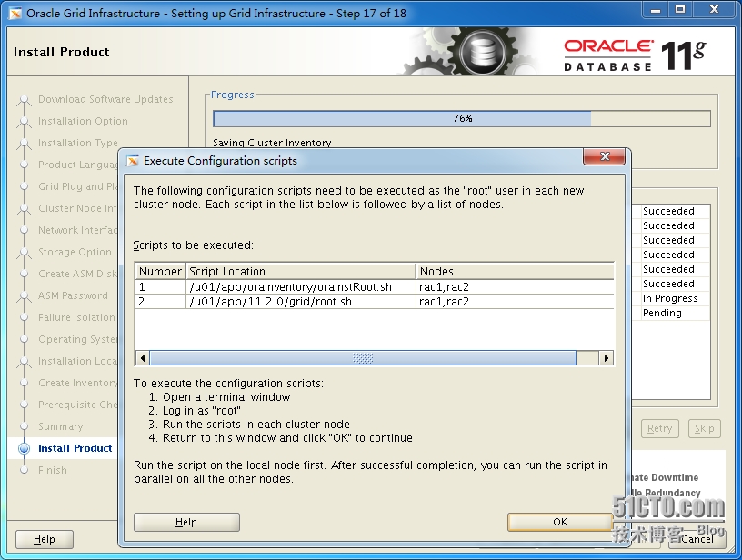Select Storage Option step in sidebar
Screen dimensions: 742x560
pos(75,252)
